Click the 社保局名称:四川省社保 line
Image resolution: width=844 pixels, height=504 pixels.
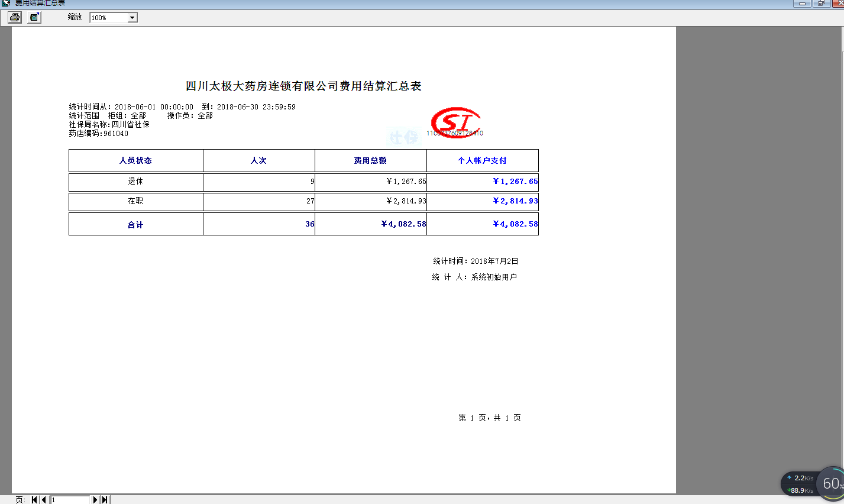109,125
